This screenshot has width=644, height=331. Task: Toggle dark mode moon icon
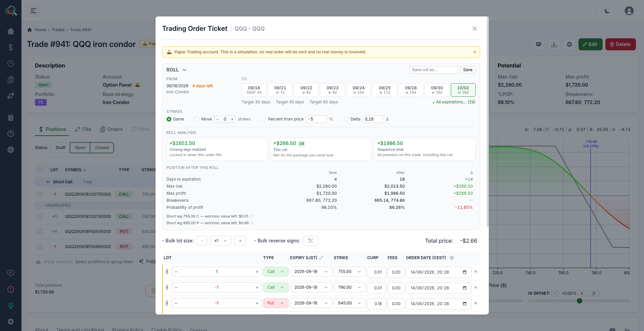pyautogui.click(x=607, y=11)
